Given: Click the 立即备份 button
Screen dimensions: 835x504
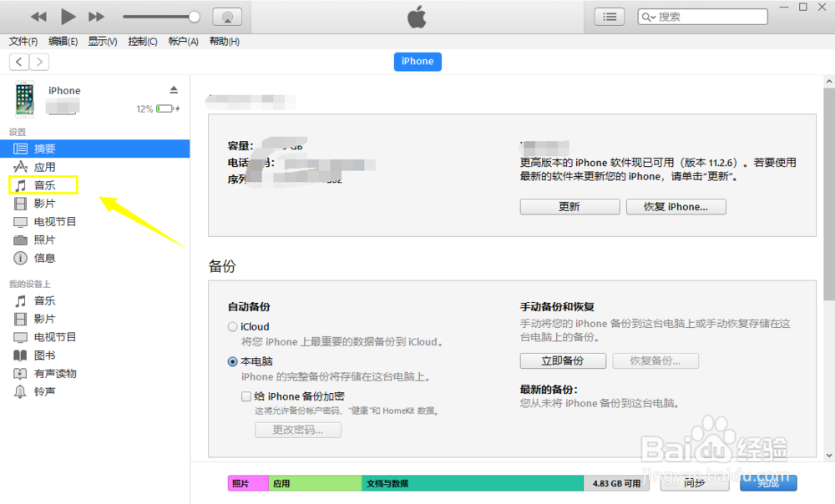Looking at the screenshot, I should 563,360.
